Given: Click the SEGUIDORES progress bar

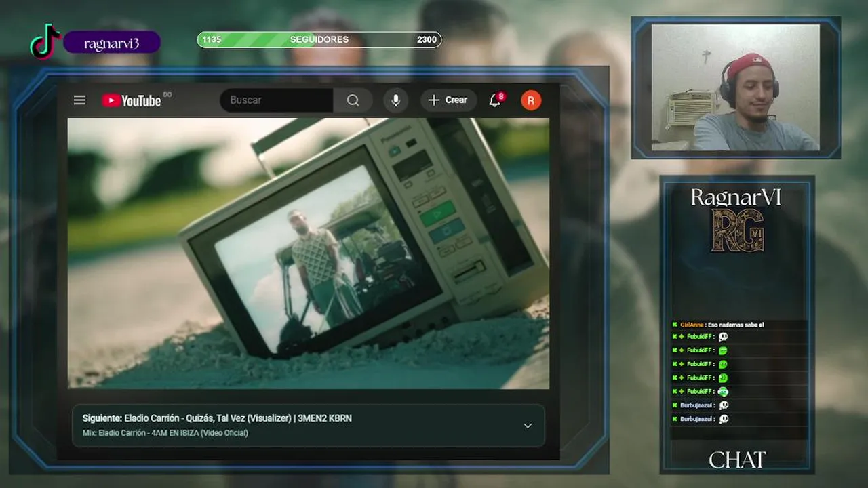Looking at the screenshot, I should (319, 39).
